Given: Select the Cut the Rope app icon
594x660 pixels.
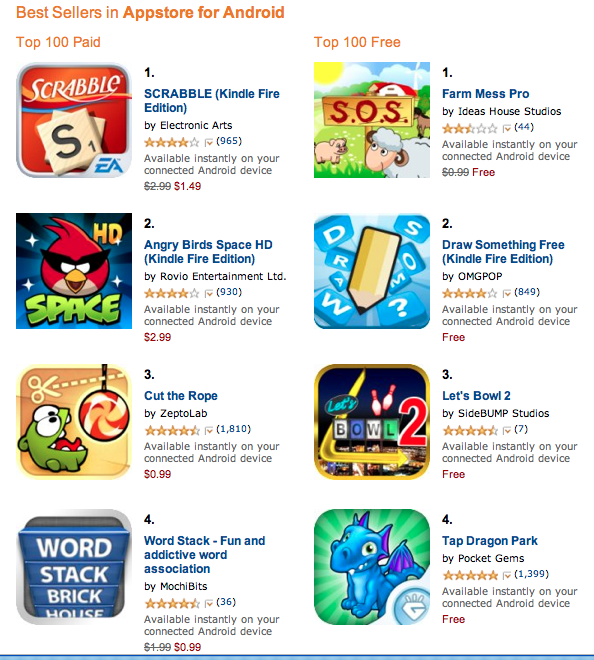Looking at the screenshot, I should [74, 422].
